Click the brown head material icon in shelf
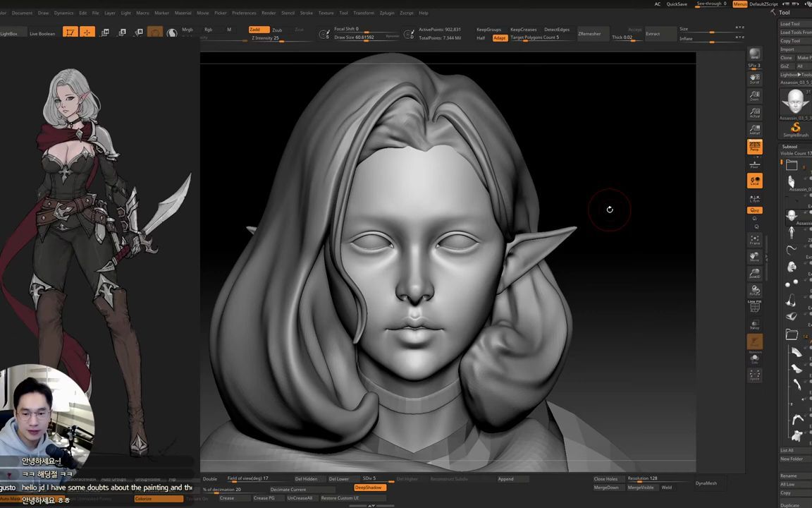Viewport: 812px width, 508px height. (155, 32)
